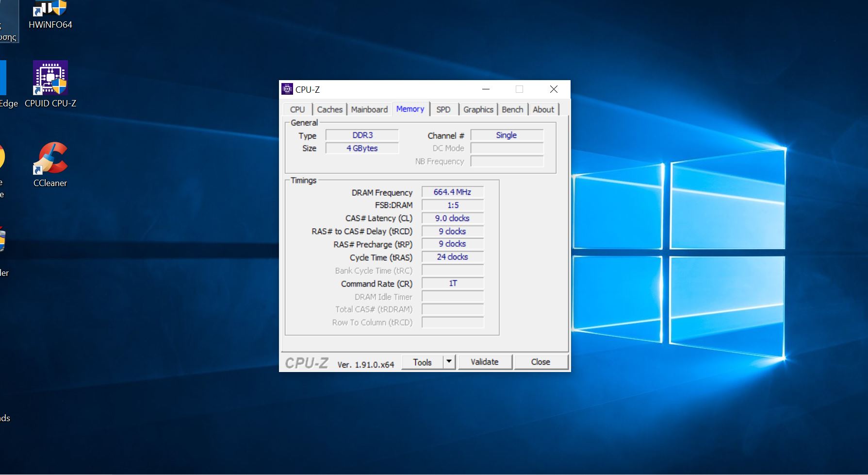This screenshot has width=868, height=475.
Task: Go to the Mainboard tab
Action: (x=369, y=109)
